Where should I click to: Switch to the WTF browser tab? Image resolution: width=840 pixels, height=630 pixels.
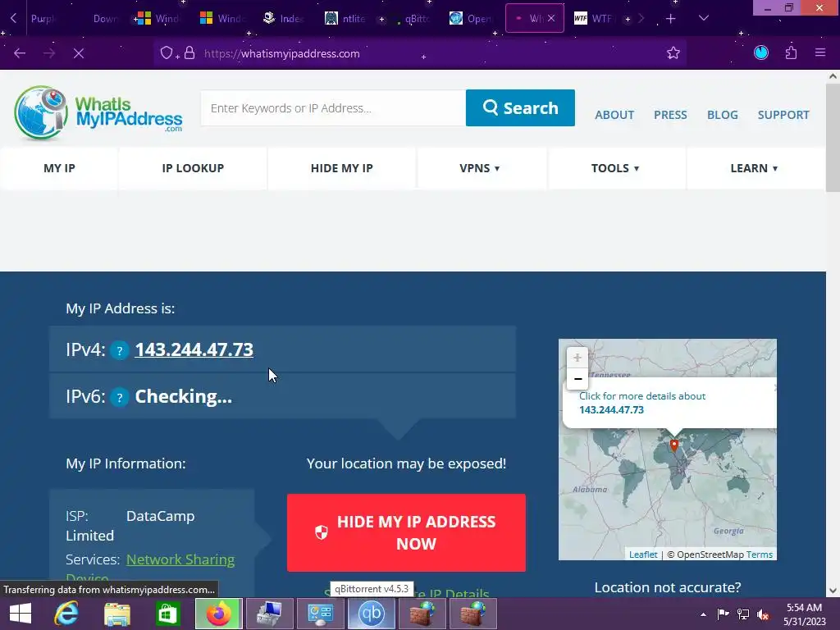(x=595, y=19)
